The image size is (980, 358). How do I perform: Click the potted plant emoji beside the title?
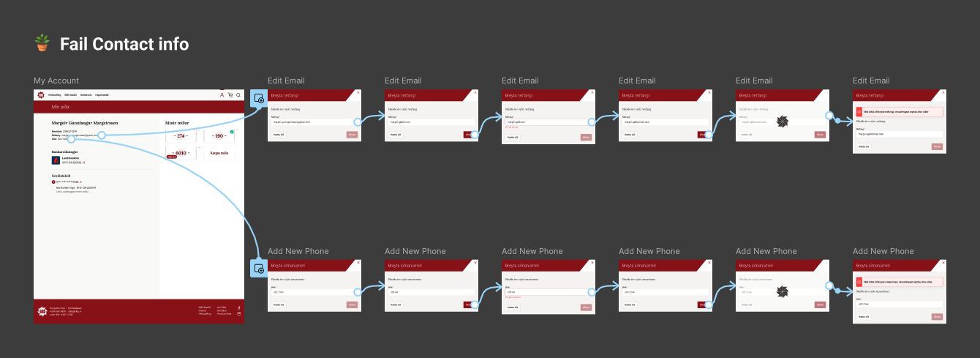(42, 44)
